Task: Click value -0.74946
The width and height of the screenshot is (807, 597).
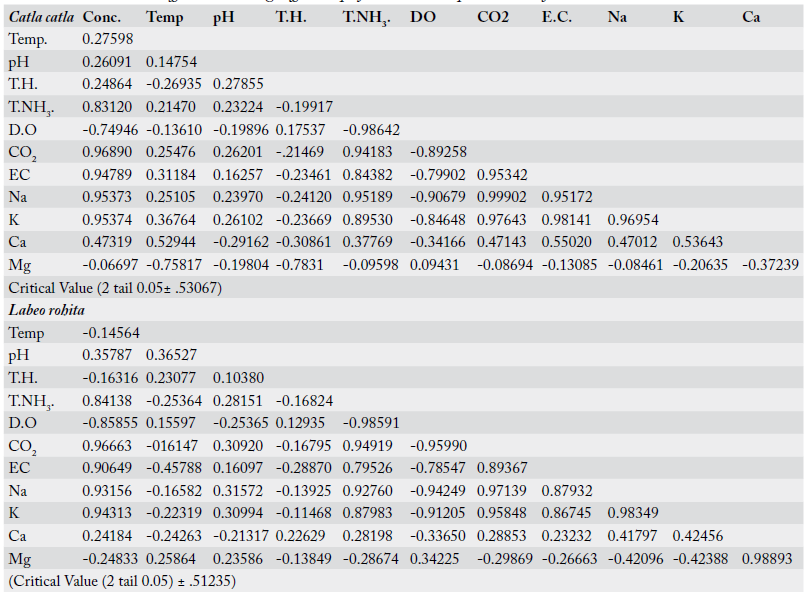Action: click(x=110, y=130)
